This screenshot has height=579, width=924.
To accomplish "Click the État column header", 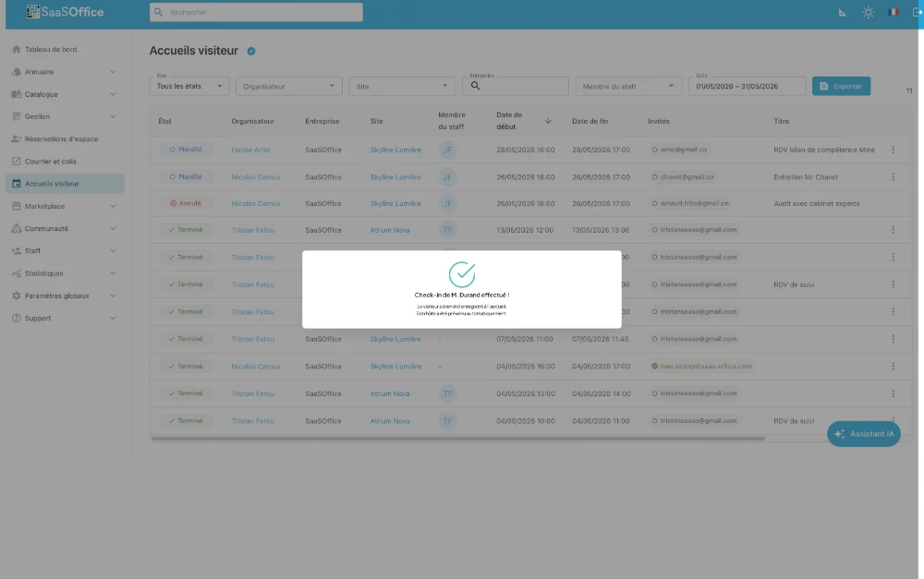I will tap(164, 121).
